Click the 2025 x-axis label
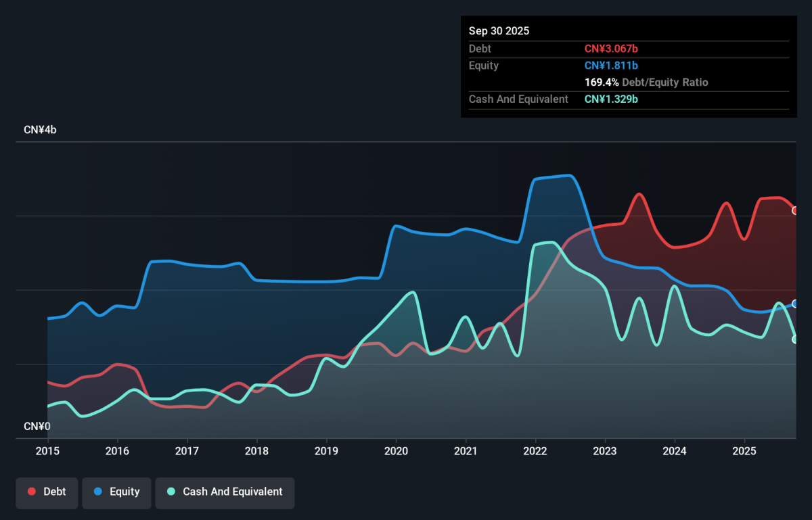This screenshot has width=812, height=520. coord(744,451)
